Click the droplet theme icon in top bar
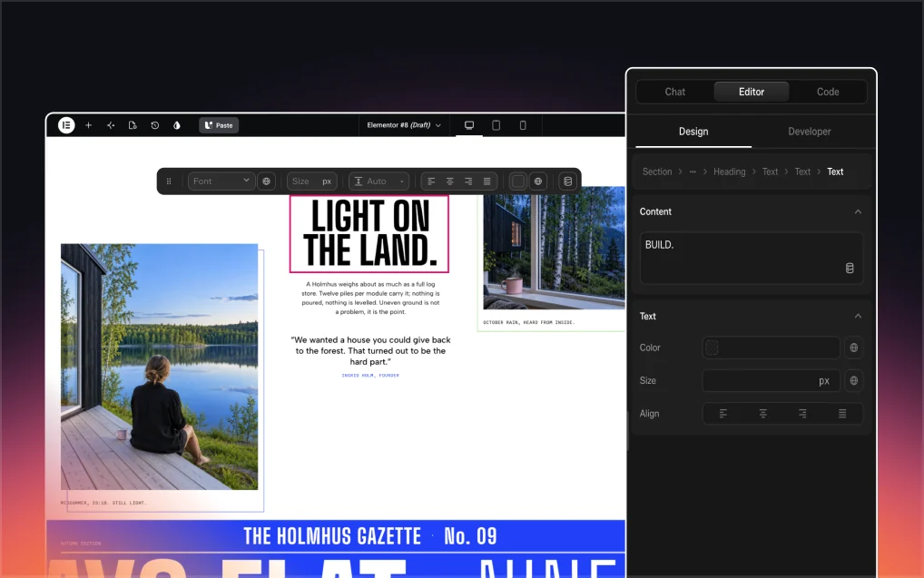The height and width of the screenshot is (578, 924). [177, 125]
